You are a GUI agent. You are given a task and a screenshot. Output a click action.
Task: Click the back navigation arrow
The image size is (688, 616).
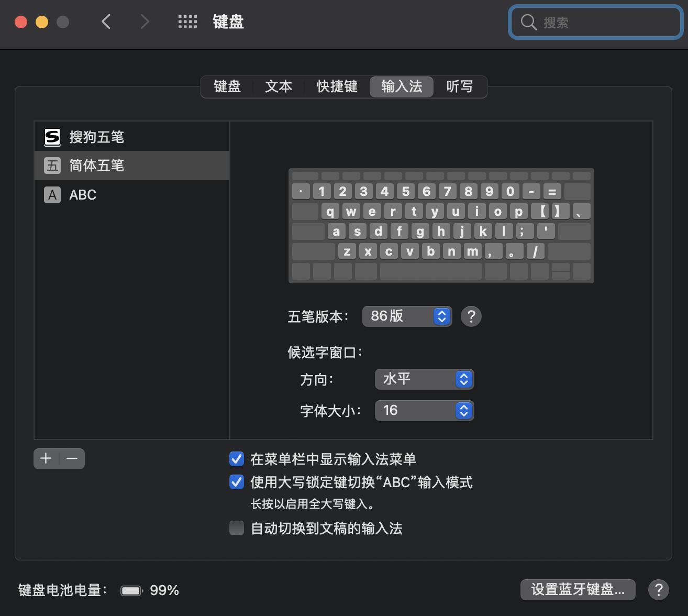[x=106, y=21]
